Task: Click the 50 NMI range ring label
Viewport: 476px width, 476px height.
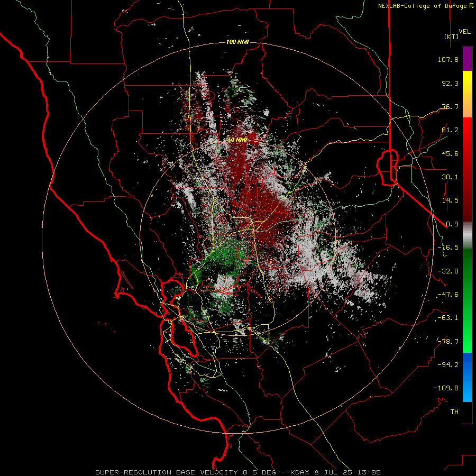Action: [x=237, y=140]
